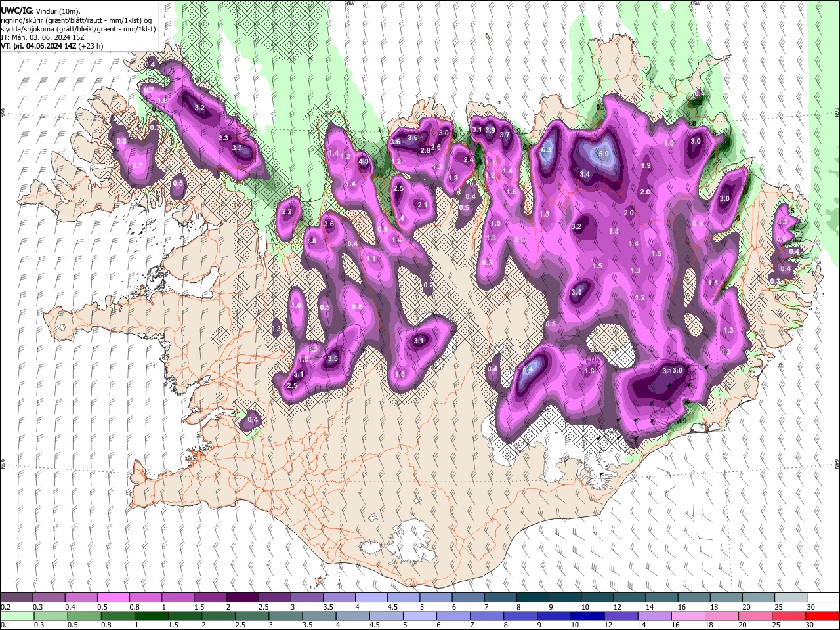Click the 5.9 precipitation value on the map
The height and width of the screenshot is (630, 840).
(604, 154)
